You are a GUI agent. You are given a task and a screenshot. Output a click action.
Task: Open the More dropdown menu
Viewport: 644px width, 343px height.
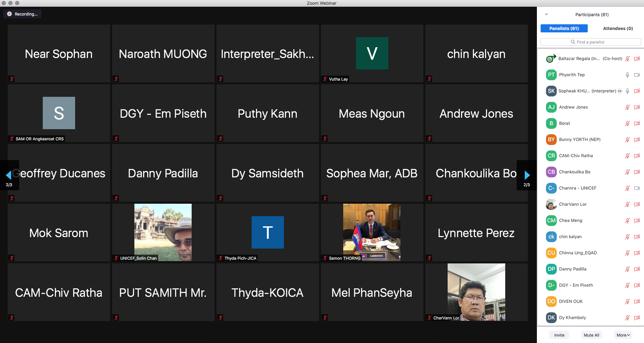pos(623,335)
